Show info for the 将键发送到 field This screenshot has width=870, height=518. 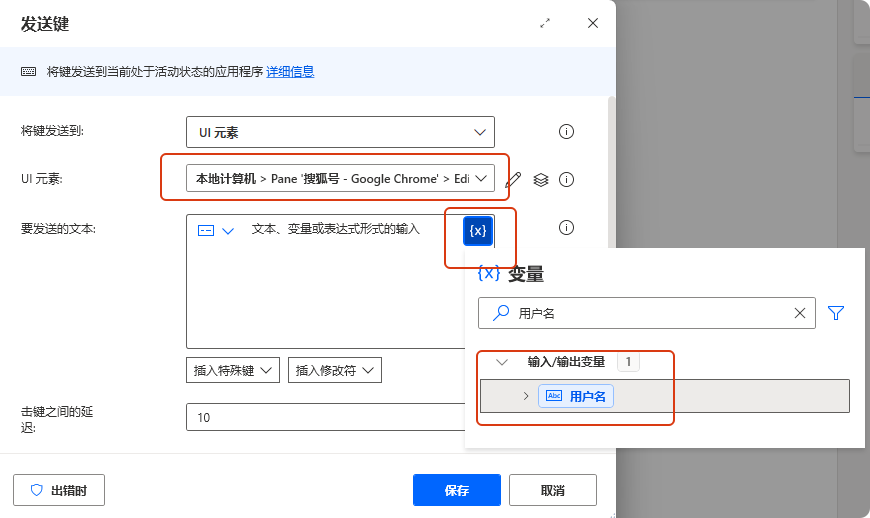566,131
